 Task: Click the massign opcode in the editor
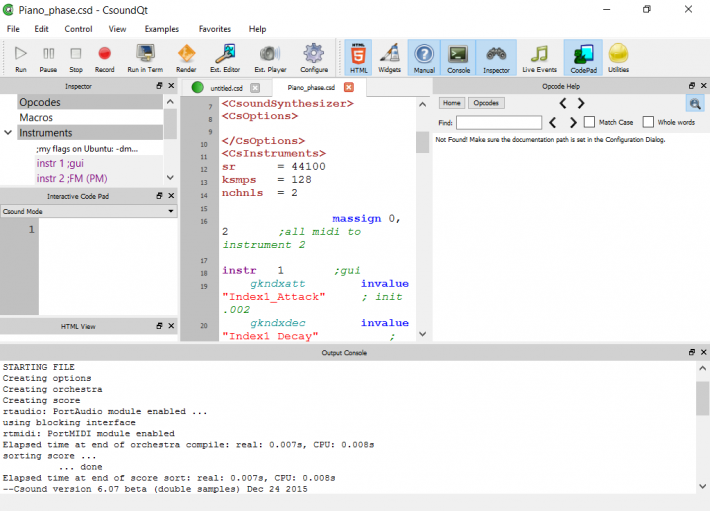(356, 219)
